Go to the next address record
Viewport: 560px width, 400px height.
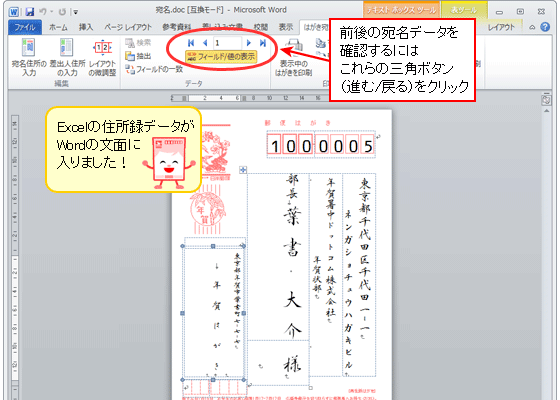pyautogui.click(x=249, y=43)
